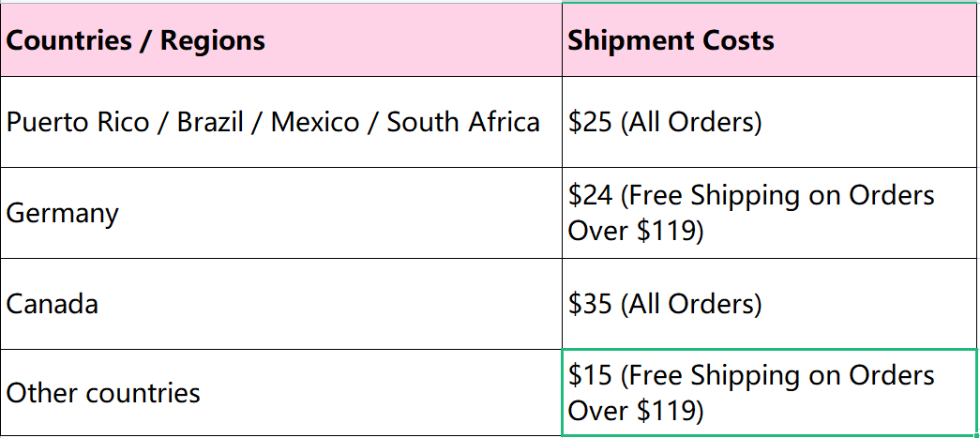Click 'Over $119' in the Germany row

click(636, 231)
